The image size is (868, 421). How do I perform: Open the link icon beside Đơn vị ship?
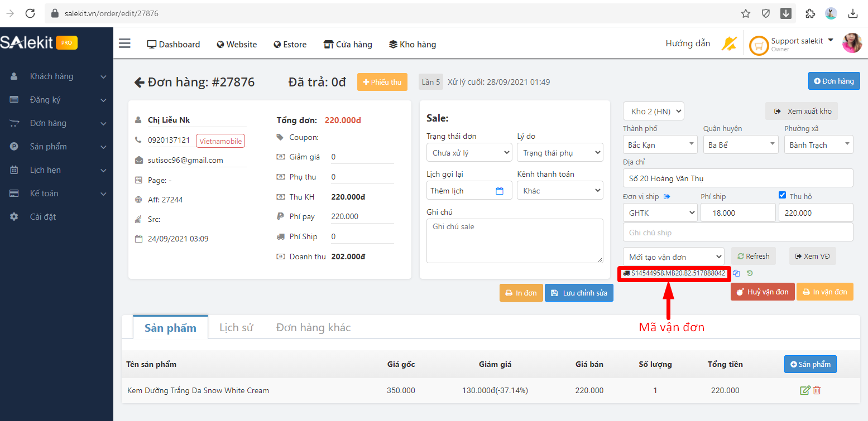(x=666, y=196)
